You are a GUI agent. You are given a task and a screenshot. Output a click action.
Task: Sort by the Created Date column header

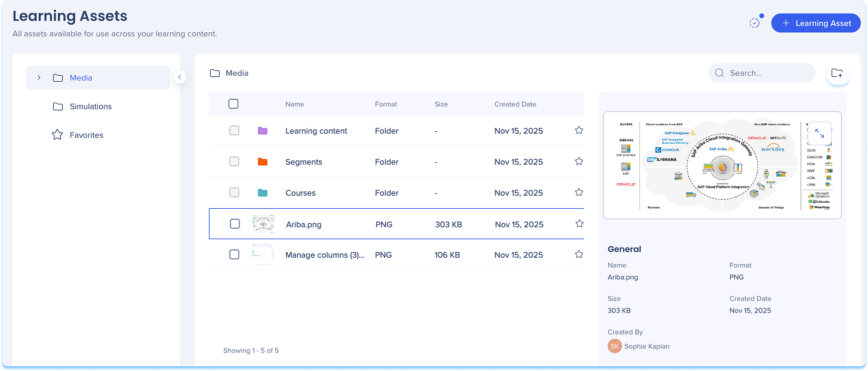515,104
